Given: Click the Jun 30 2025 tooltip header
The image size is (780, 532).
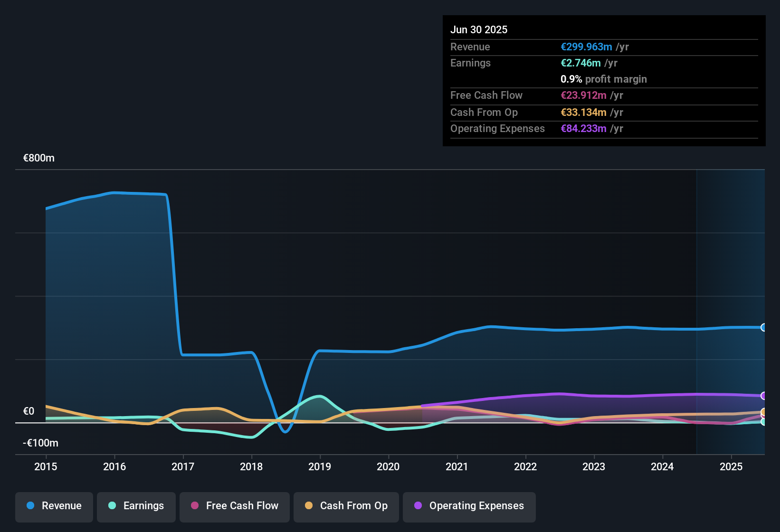Looking at the screenshot, I should (x=479, y=29).
